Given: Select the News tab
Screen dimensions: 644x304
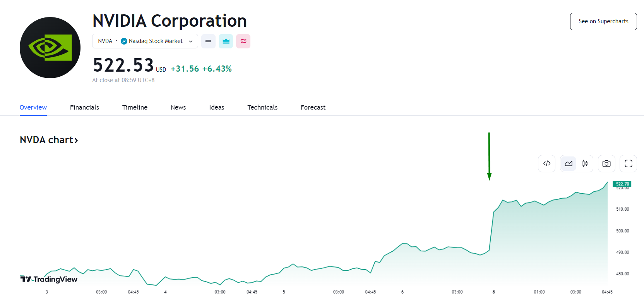Looking at the screenshot, I should pos(178,107).
